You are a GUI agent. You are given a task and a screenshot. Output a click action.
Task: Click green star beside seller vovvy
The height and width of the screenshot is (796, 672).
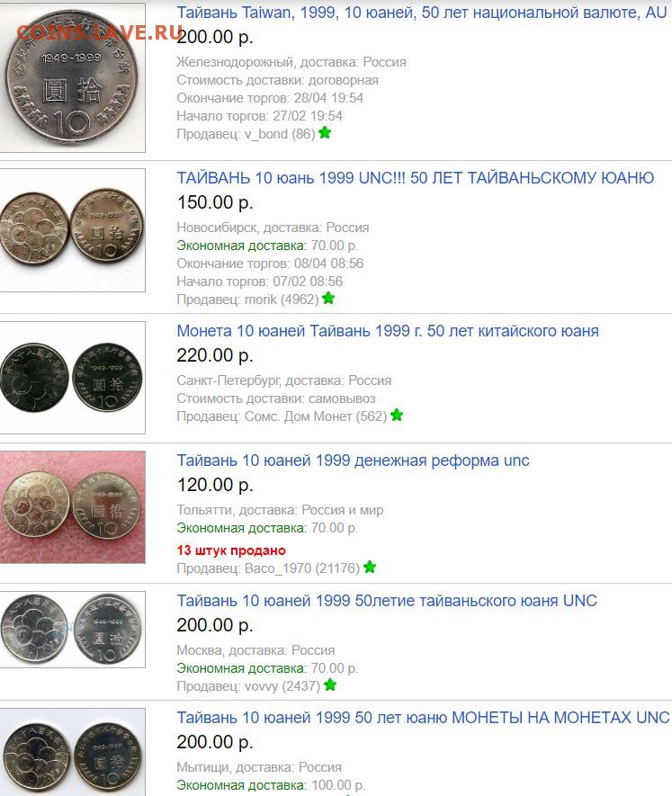pos(329,684)
